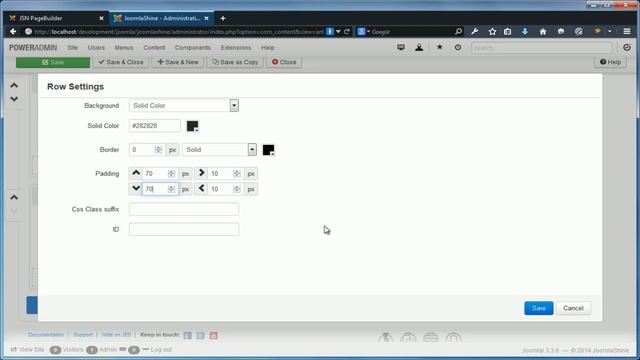640x360 pixels.
Task: Click the Border width stepper
Action: tap(158, 150)
